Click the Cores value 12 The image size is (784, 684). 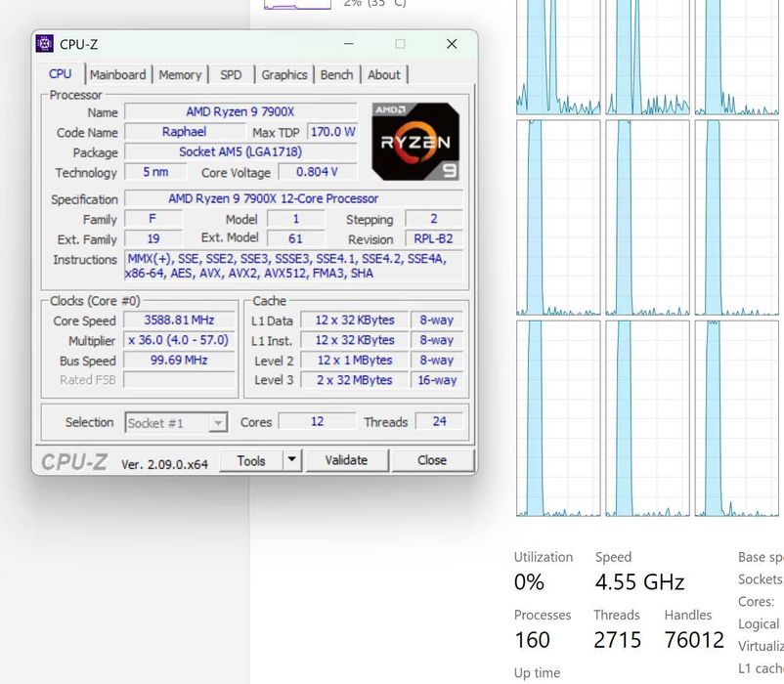point(317,421)
